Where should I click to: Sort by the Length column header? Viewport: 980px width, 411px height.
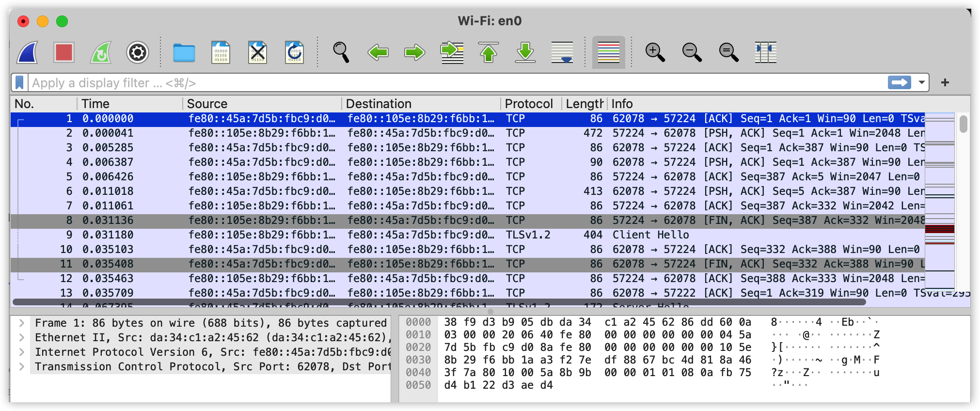(584, 104)
